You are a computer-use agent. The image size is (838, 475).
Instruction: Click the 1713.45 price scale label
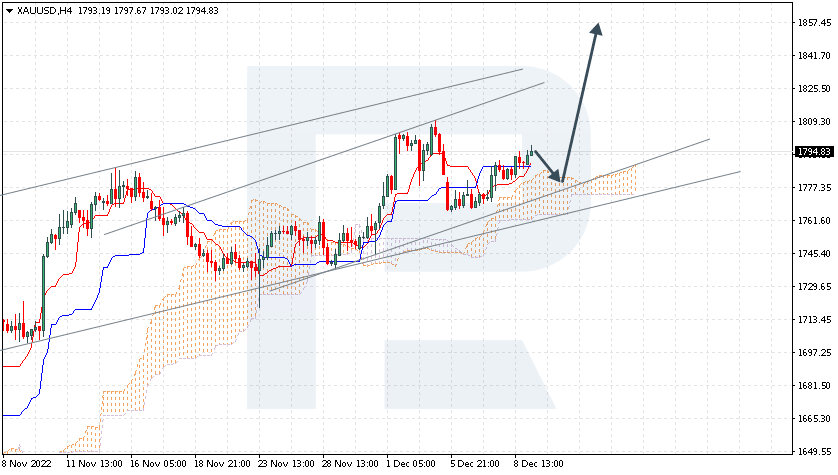[814, 320]
